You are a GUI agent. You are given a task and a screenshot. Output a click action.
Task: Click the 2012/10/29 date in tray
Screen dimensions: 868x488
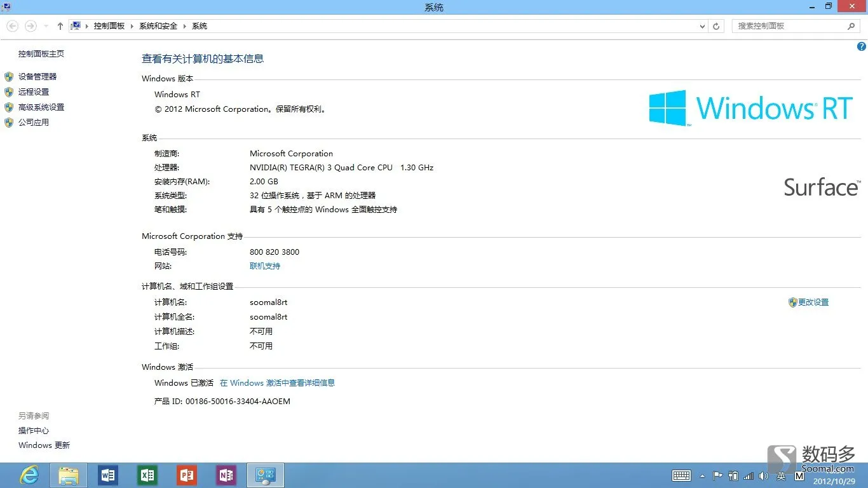(x=834, y=481)
